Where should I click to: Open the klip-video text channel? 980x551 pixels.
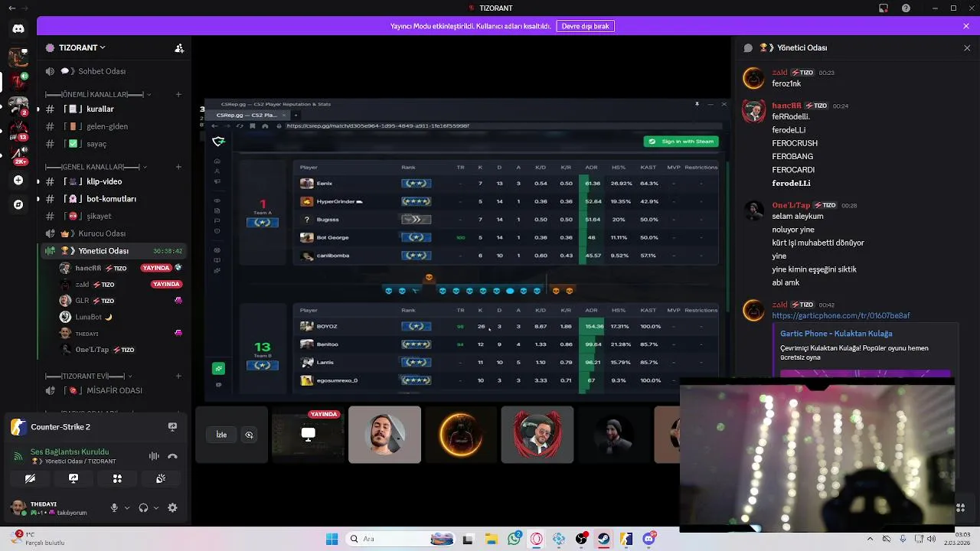[x=113, y=181]
